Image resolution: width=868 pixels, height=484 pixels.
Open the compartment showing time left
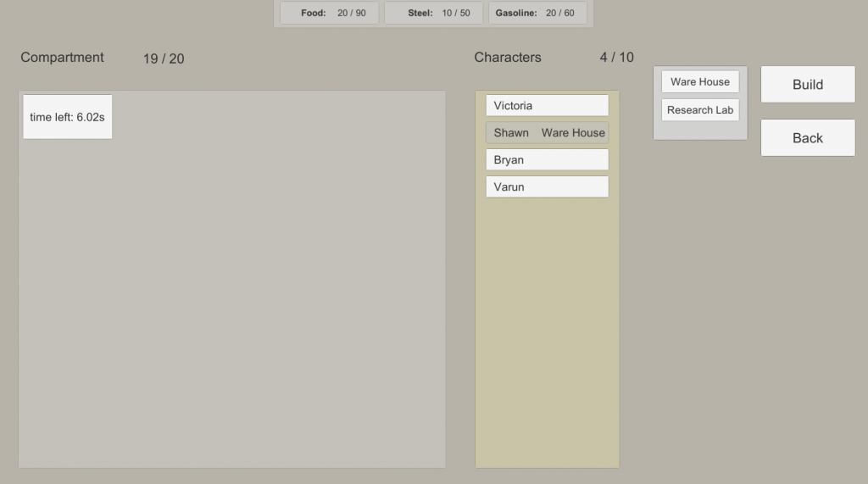(x=68, y=117)
